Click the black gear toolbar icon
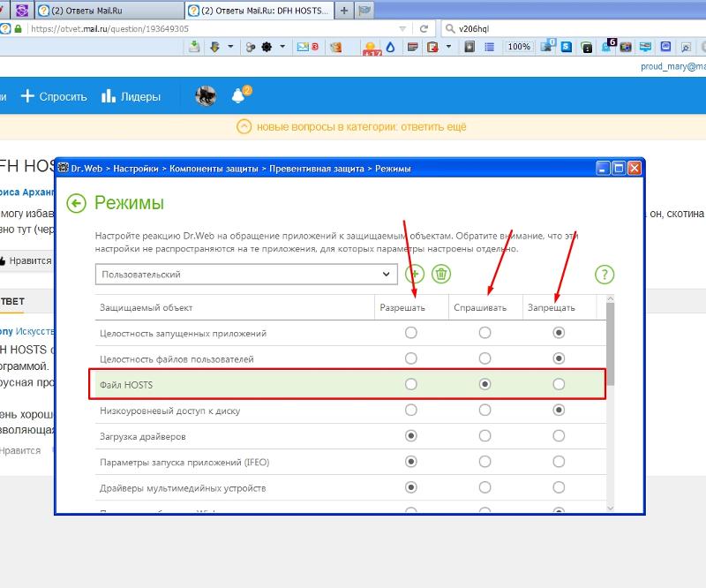The width and height of the screenshot is (706, 588). click(267, 47)
